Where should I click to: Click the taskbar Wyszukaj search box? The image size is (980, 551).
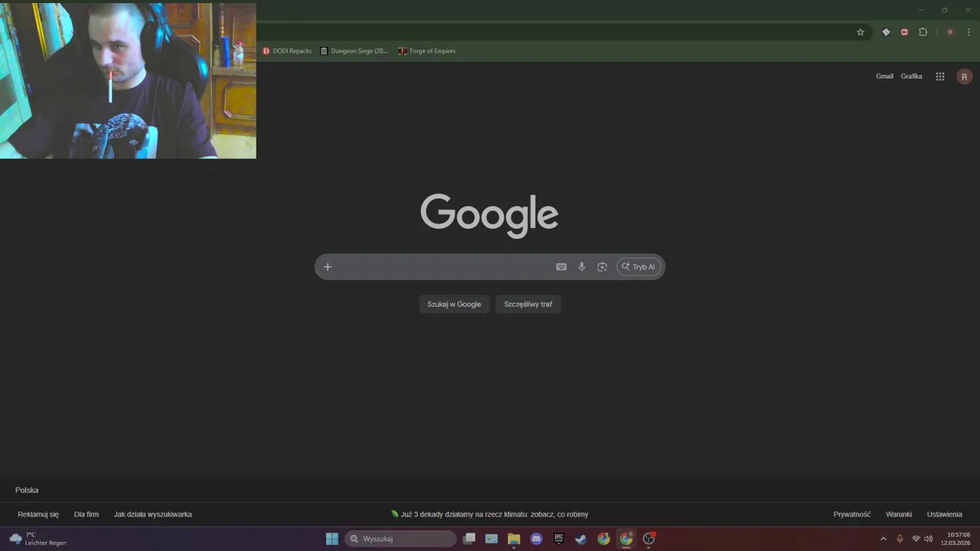click(400, 539)
